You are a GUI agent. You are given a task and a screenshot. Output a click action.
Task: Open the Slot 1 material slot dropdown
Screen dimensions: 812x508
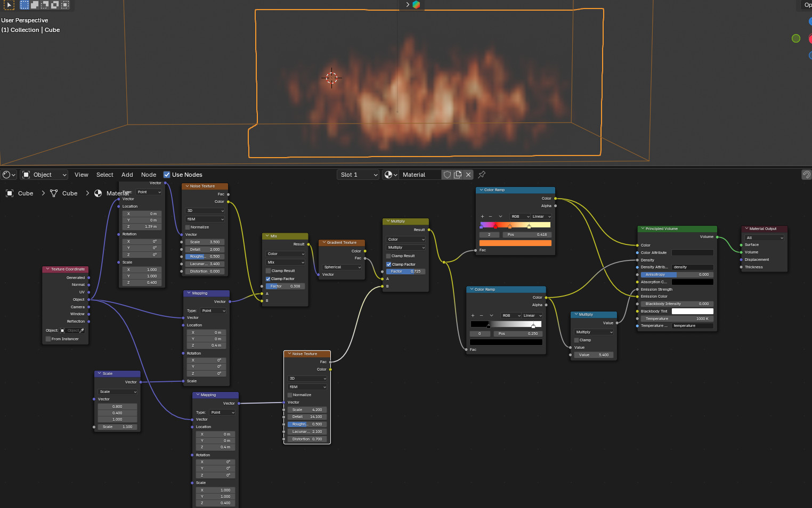359,175
